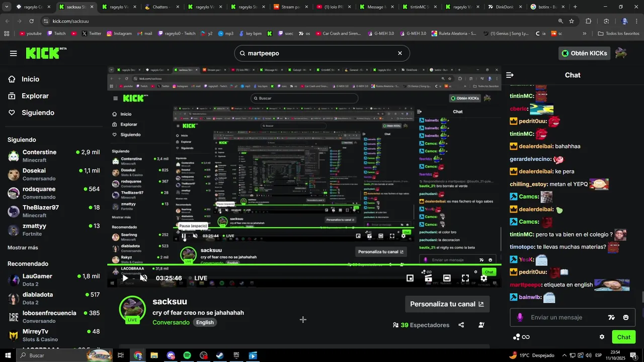Open a new browser tab
Screen dimensions: 644x362
(x=575, y=7)
